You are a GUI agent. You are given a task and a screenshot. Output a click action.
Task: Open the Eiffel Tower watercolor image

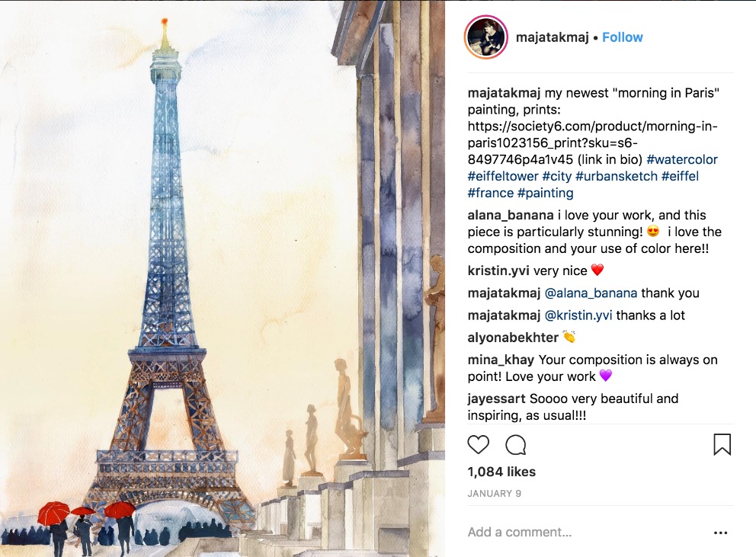223,279
